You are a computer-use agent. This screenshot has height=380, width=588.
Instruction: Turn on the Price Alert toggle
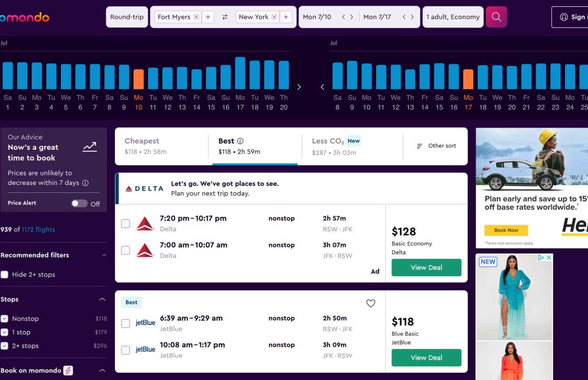(x=79, y=204)
